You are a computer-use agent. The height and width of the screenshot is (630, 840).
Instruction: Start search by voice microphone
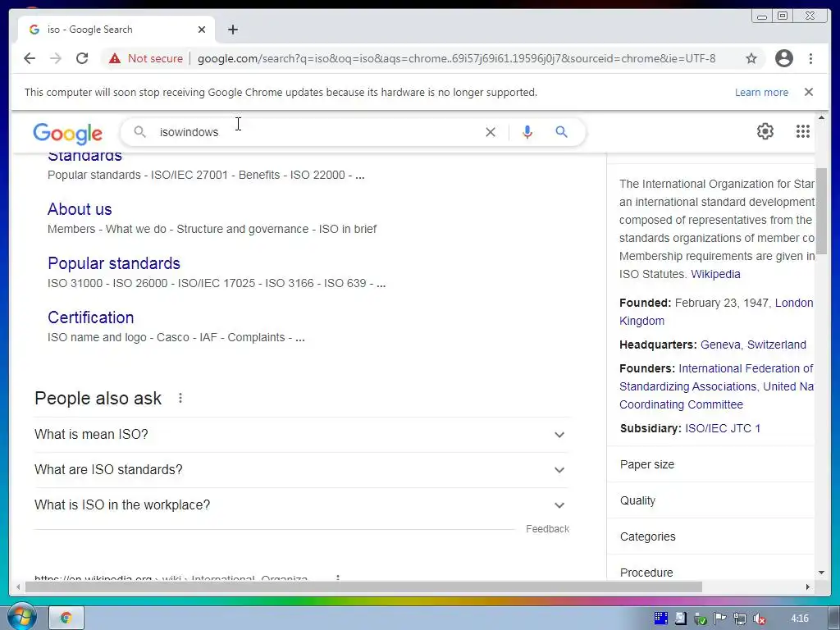pyautogui.click(x=527, y=132)
